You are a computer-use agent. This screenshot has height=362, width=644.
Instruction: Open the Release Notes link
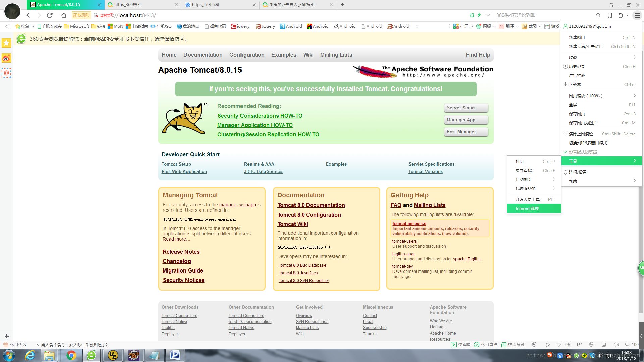pos(181,252)
